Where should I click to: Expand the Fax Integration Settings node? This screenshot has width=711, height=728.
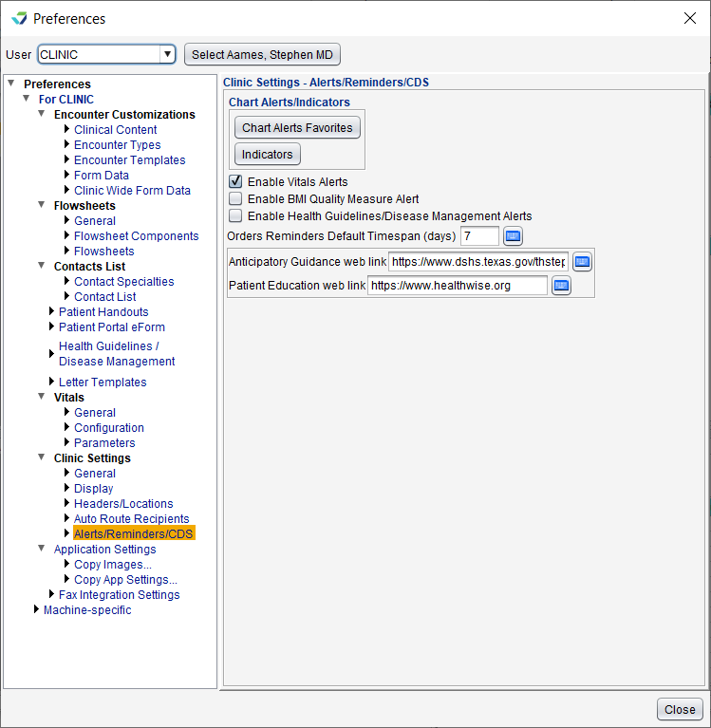tap(51, 594)
